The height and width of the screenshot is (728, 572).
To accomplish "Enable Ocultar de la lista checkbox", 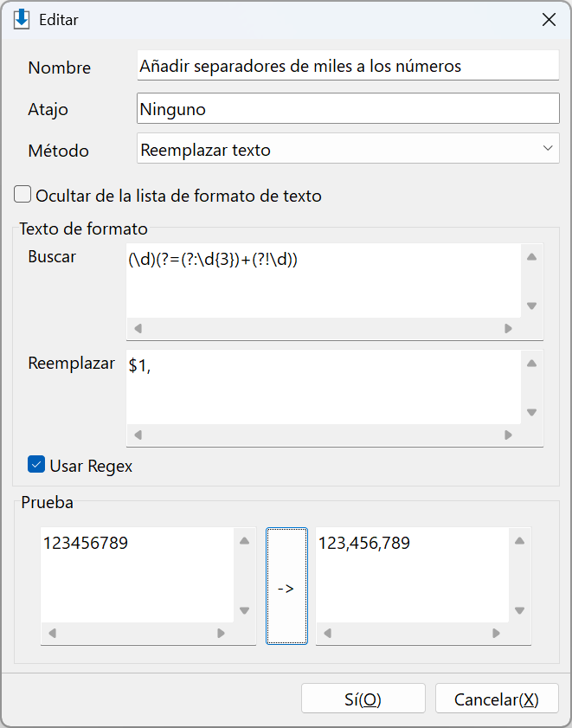I will [x=22, y=195].
